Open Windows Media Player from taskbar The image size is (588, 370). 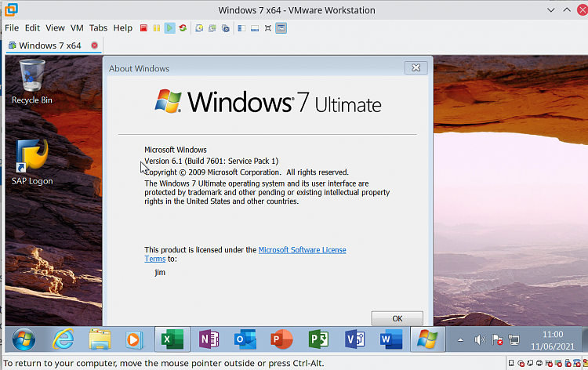(x=134, y=339)
